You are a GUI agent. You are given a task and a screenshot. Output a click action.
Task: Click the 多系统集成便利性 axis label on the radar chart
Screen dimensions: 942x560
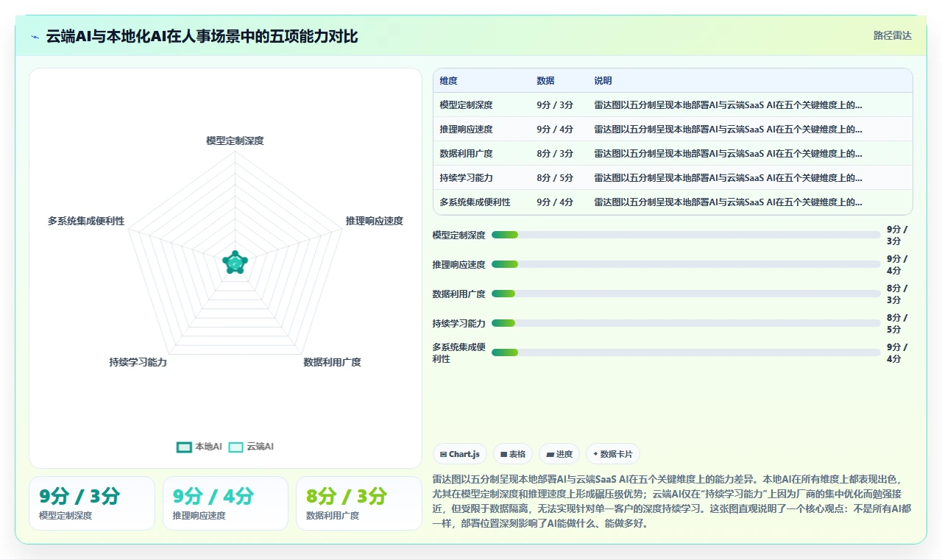pyautogui.click(x=86, y=221)
